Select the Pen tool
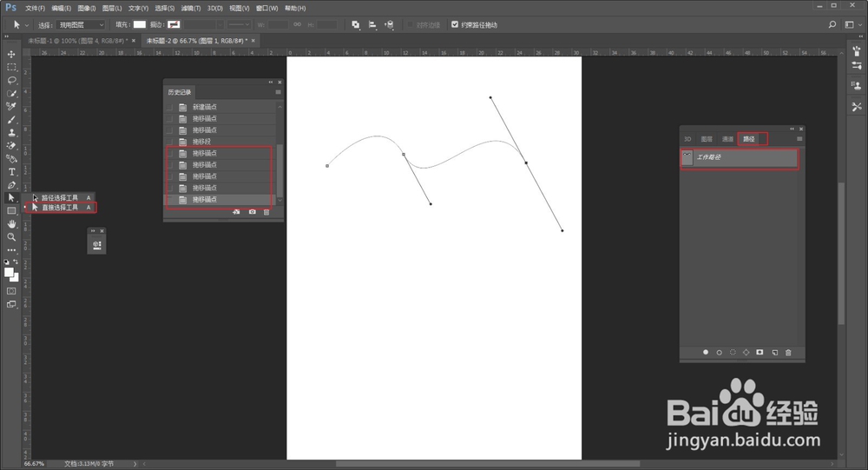Screen dimensions: 868x470 (x=11, y=185)
